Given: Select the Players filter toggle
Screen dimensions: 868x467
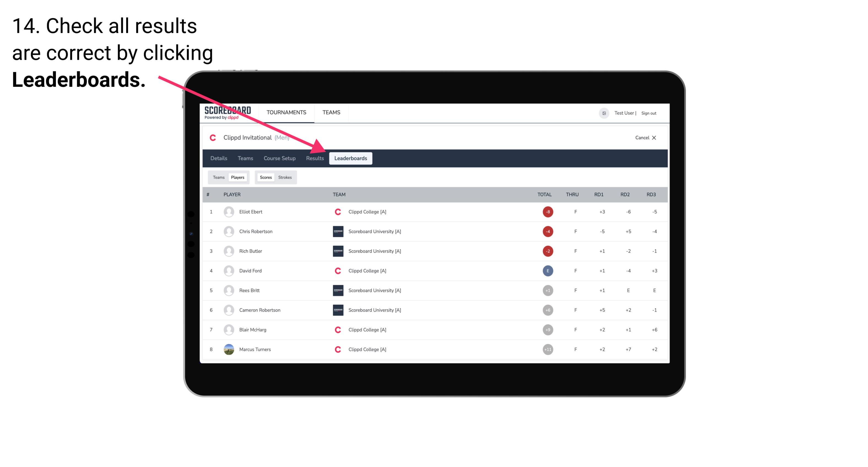Looking at the screenshot, I should pos(237,177).
